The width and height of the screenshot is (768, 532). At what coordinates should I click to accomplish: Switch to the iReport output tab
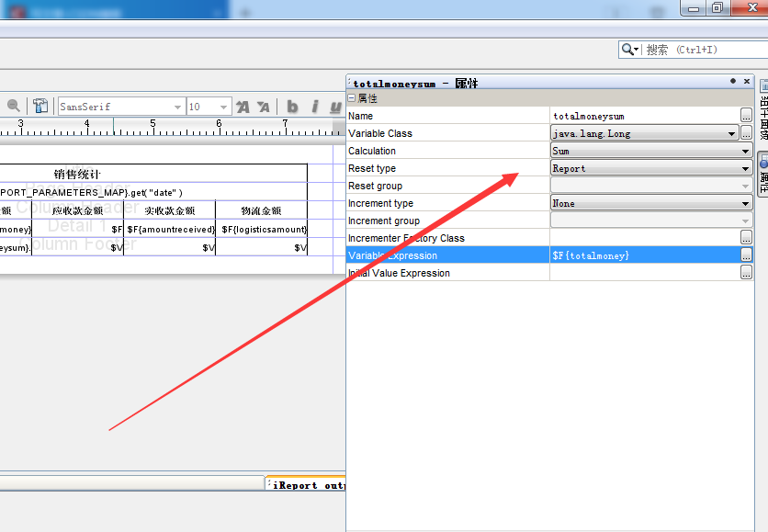click(x=306, y=483)
